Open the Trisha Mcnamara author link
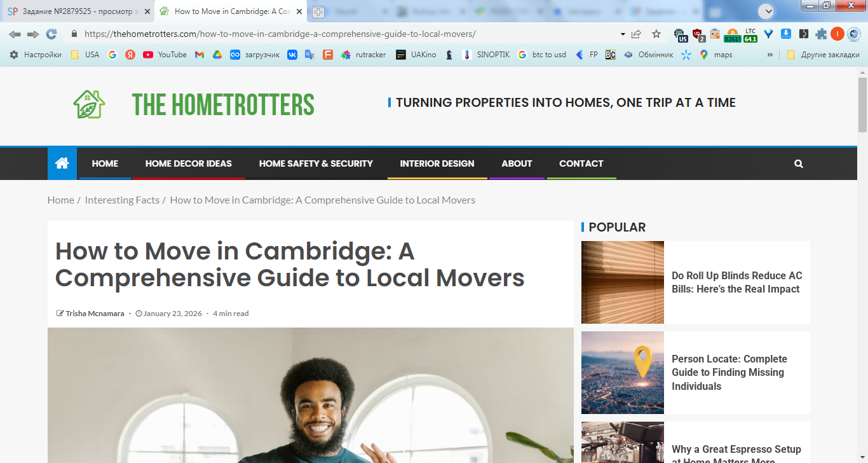This screenshot has height=463, width=868. 95,313
